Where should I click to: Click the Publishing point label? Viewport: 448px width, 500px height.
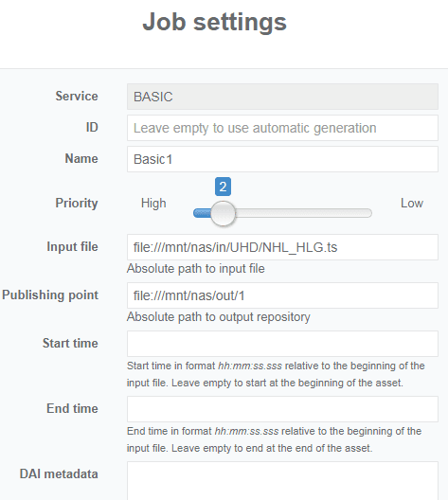pos(50,295)
